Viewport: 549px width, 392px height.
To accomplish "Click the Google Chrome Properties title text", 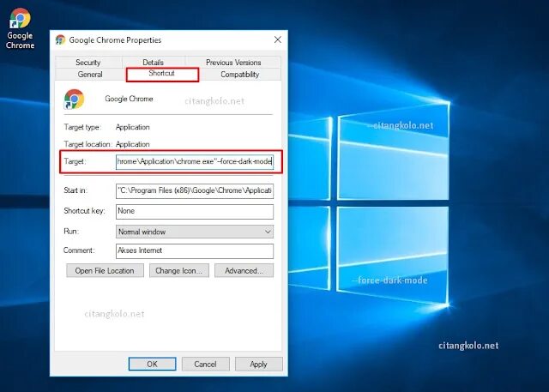I will click(115, 40).
